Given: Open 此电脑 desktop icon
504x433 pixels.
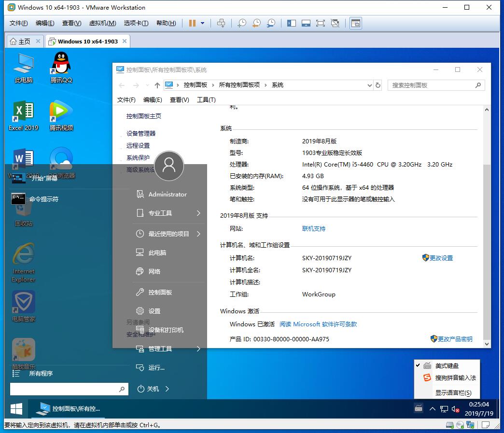Looking at the screenshot, I should click(x=24, y=68).
